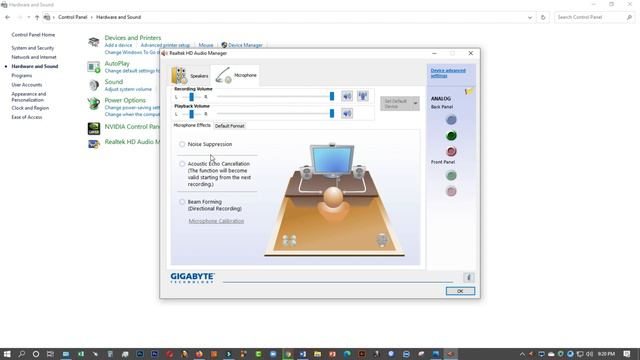Switch to the Microphone tab

point(236,75)
